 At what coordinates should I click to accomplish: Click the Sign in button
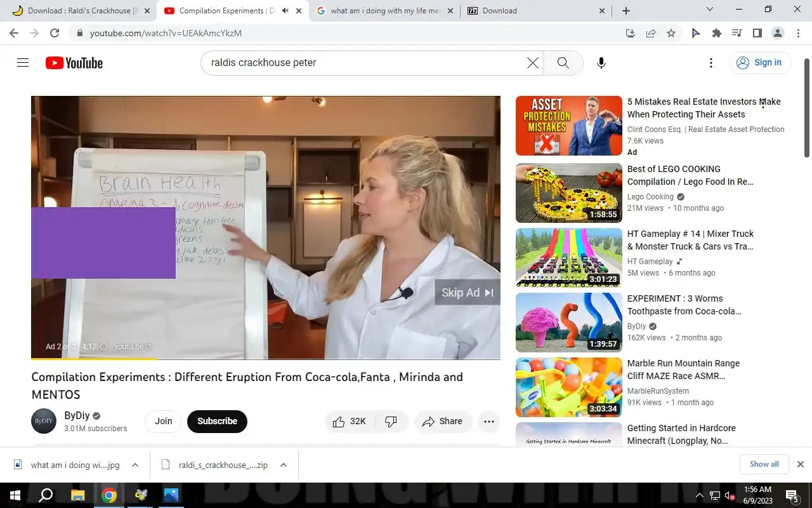[x=759, y=62]
